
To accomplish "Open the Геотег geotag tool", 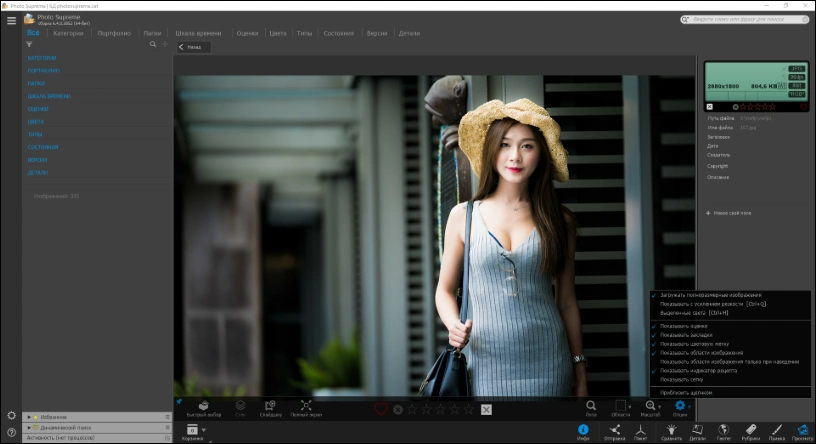I will click(724, 429).
